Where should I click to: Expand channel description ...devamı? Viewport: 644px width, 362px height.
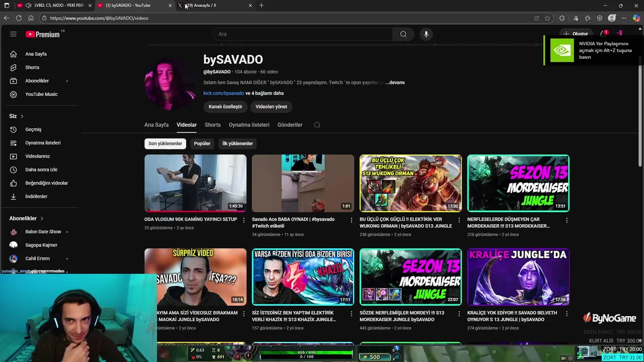[x=395, y=82]
